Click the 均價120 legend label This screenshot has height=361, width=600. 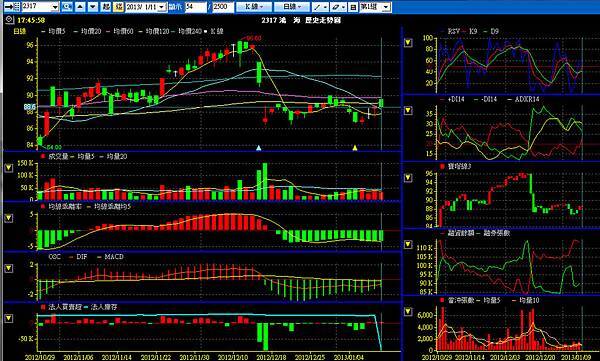tap(157, 31)
